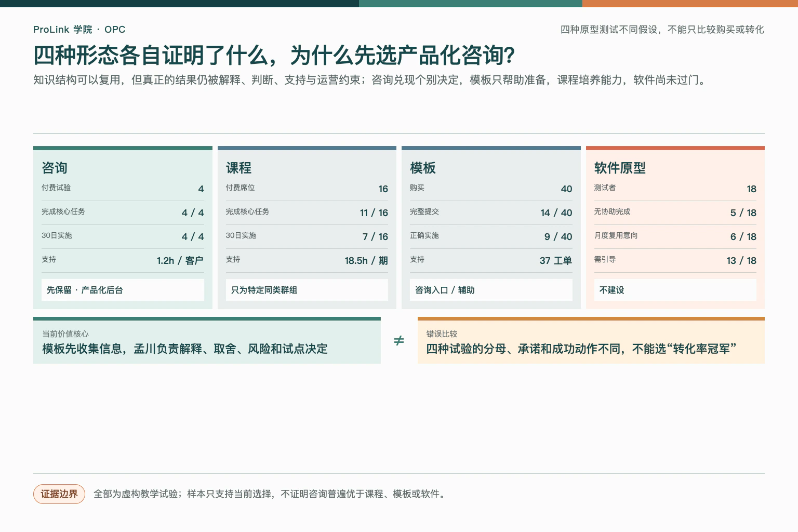This screenshot has width=798, height=532.
Task: Click the 测试者 label in 软件原型 card
Action: [605, 188]
